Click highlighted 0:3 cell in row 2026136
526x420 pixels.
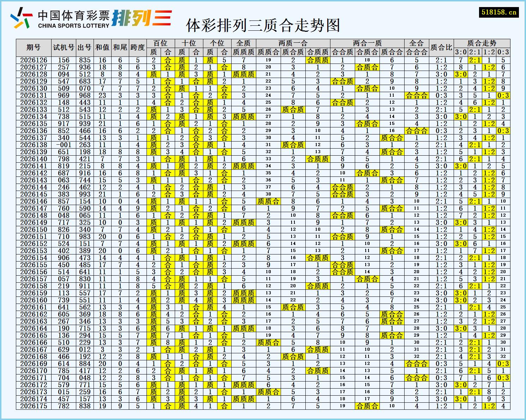point(503,131)
